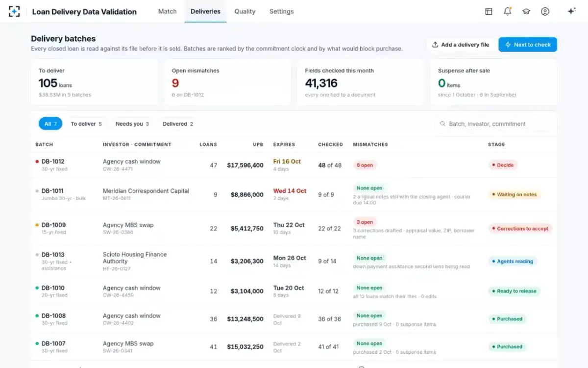This screenshot has height=368, width=588.
Task: Click the Ready to release stage badge
Action: tap(514, 291)
